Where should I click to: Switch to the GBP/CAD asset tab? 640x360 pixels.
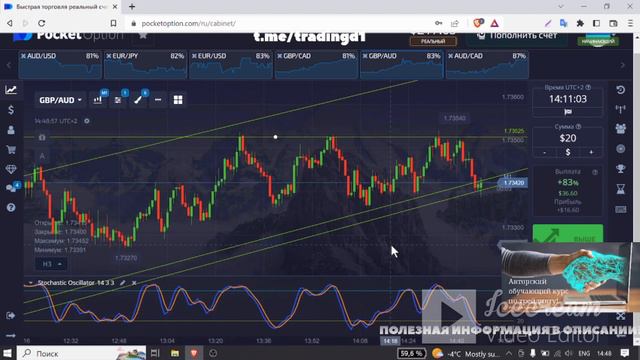tap(316, 64)
